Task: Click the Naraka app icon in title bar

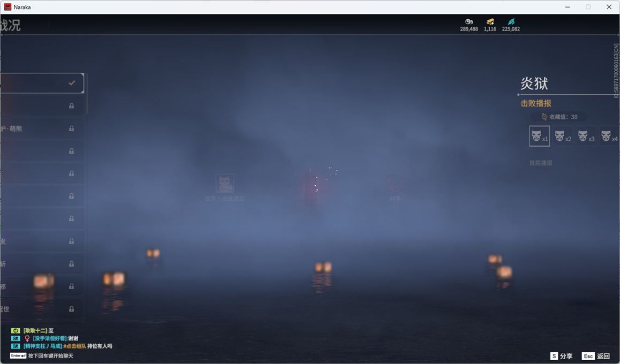Action: (8, 7)
